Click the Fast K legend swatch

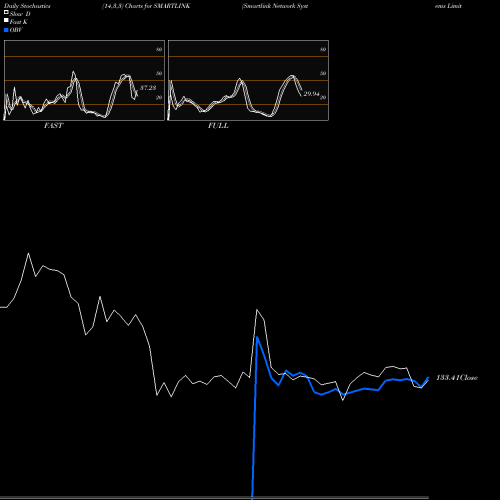click(x=6, y=20)
